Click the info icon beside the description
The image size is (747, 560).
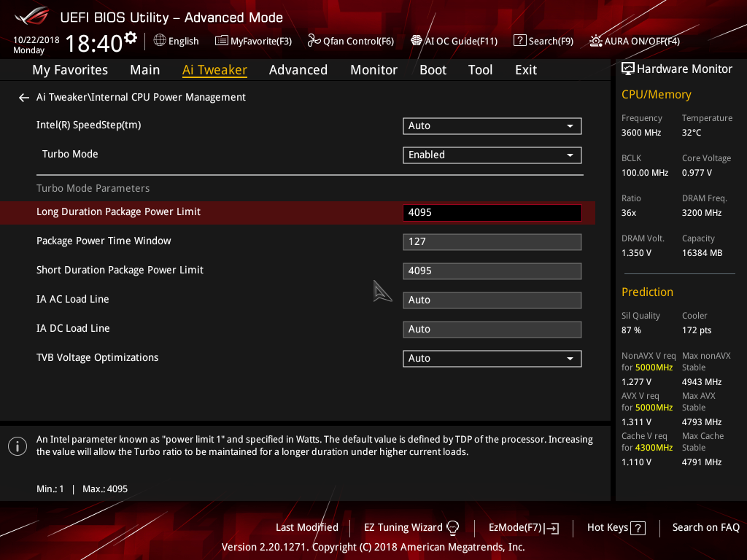tap(18, 446)
